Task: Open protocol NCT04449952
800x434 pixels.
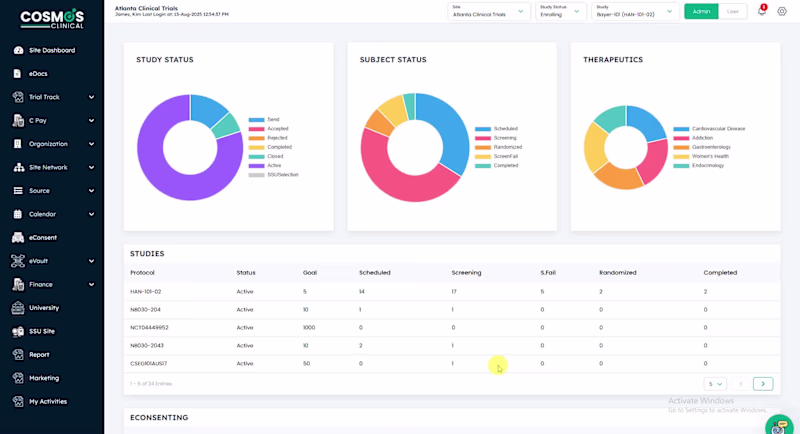Action: click(149, 327)
